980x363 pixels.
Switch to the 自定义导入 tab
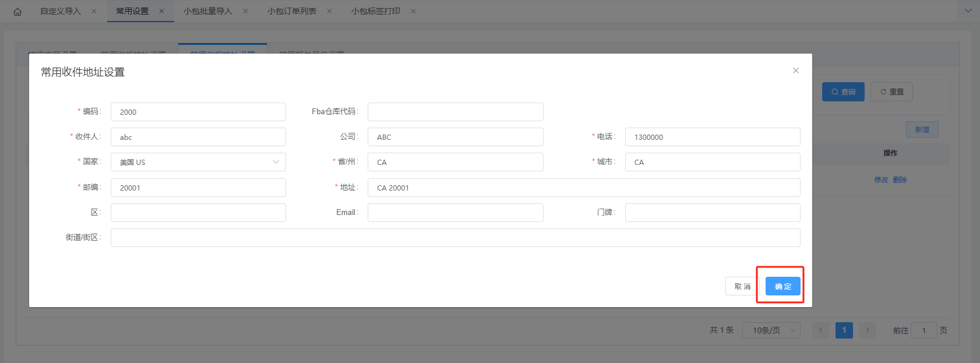click(x=60, y=11)
